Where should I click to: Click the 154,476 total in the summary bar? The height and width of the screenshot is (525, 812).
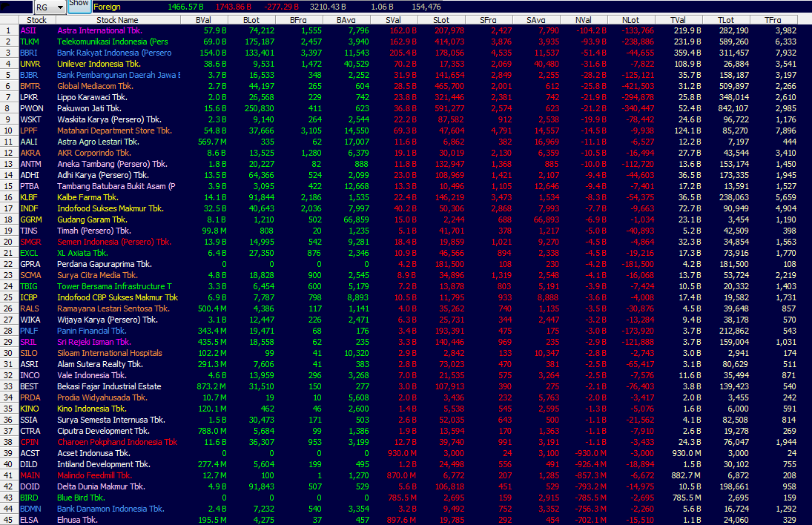[426, 7]
